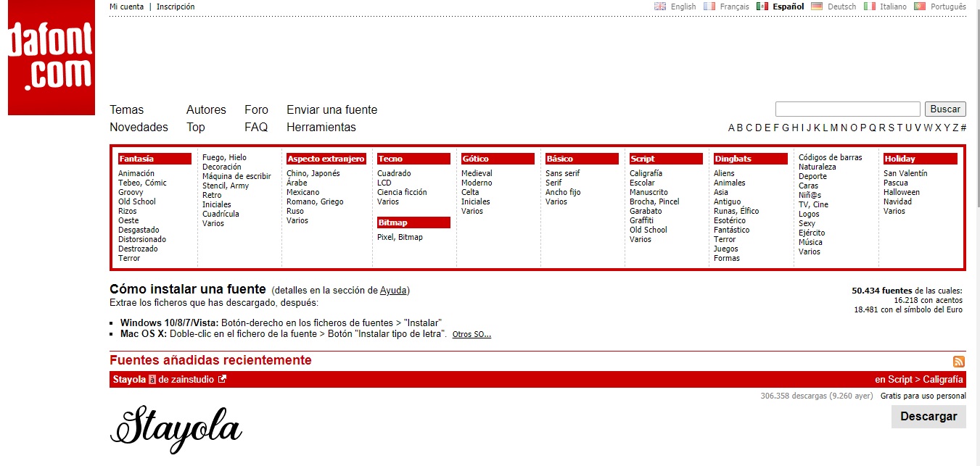Open Herramientas menu item
980x466 pixels.
coord(321,128)
